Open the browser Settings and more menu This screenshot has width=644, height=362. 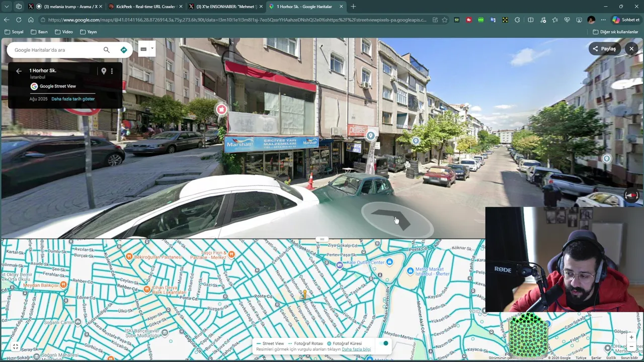(x=603, y=20)
